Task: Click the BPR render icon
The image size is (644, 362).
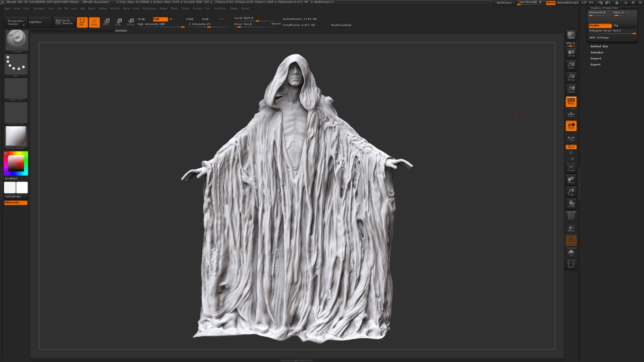Action: point(571,35)
